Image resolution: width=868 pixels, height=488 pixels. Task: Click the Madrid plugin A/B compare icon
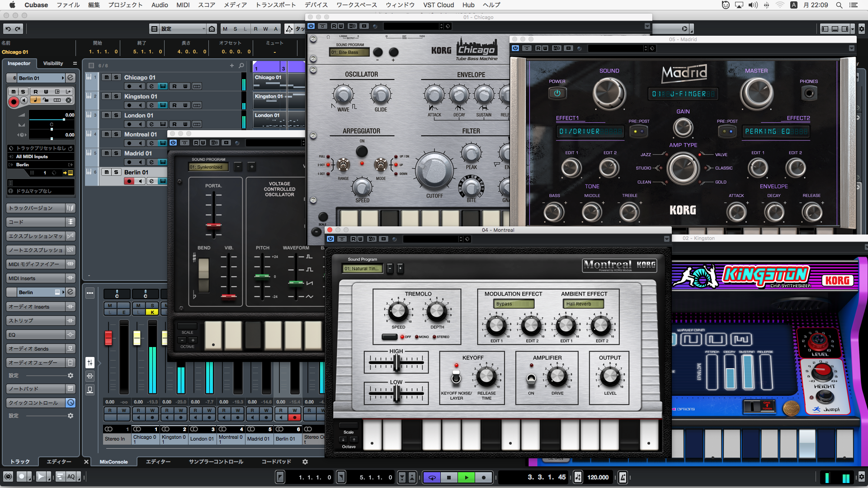tap(557, 48)
